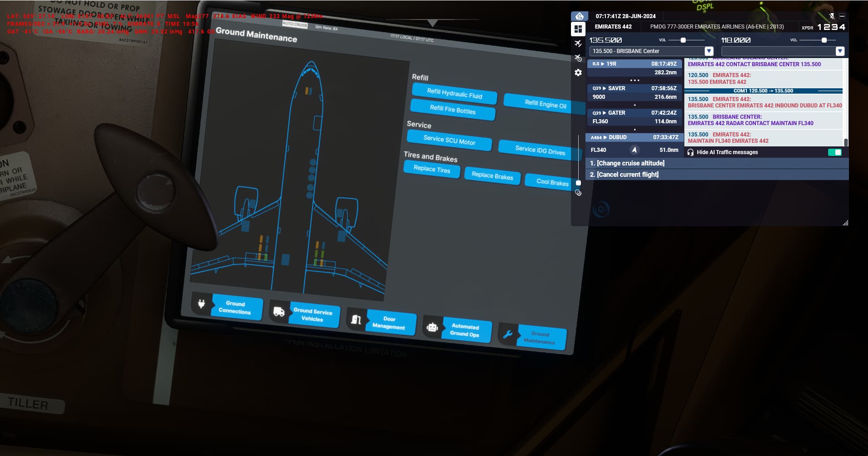
Task: Open settings gear in ATC sidebar
Action: [x=578, y=73]
